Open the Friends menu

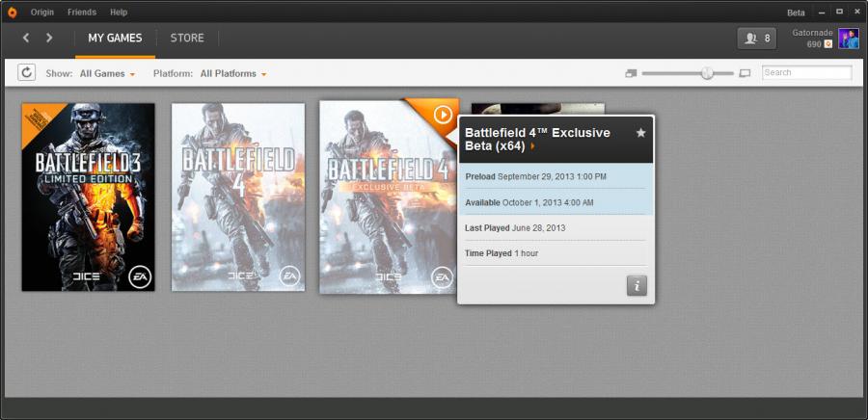(81, 12)
